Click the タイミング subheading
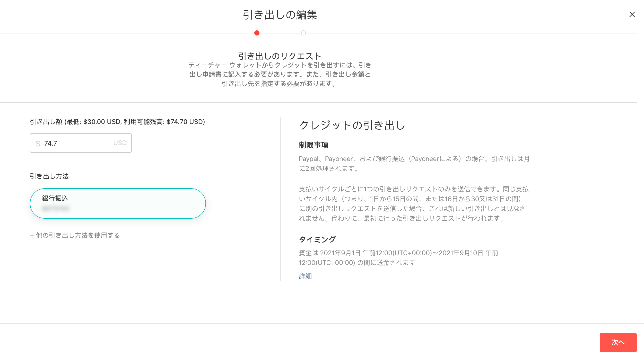Viewport: 644px width, 357px height. click(x=317, y=239)
